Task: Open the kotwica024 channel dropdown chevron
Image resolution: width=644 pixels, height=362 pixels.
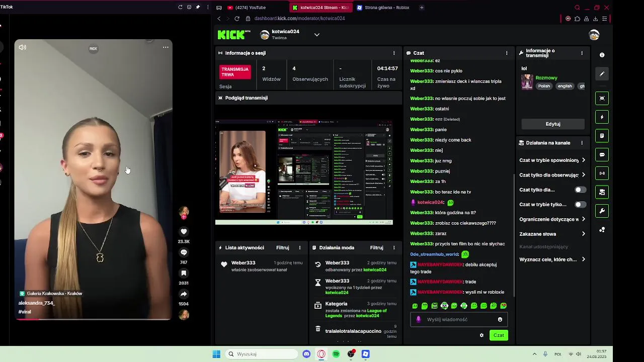Action: 317,35
